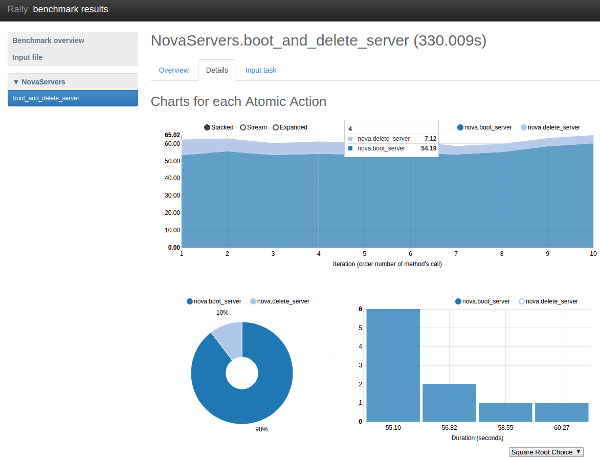Open the Square Root Choice dropdown

click(x=546, y=452)
